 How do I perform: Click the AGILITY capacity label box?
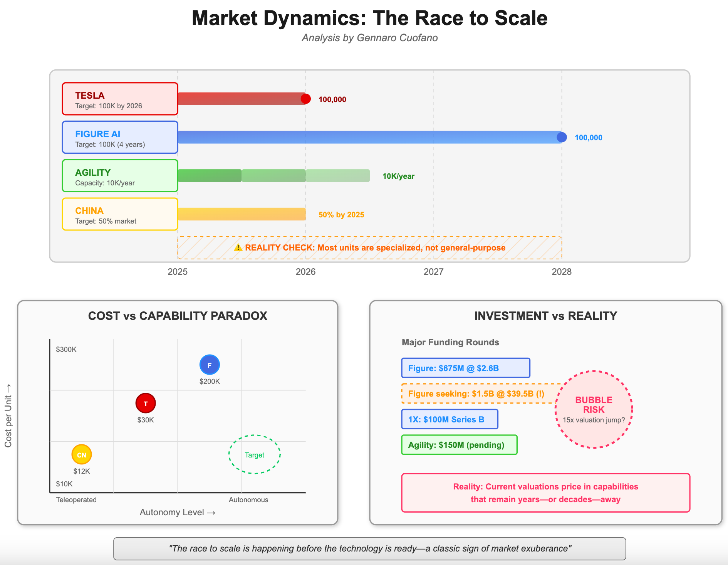click(x=120, y=176)
